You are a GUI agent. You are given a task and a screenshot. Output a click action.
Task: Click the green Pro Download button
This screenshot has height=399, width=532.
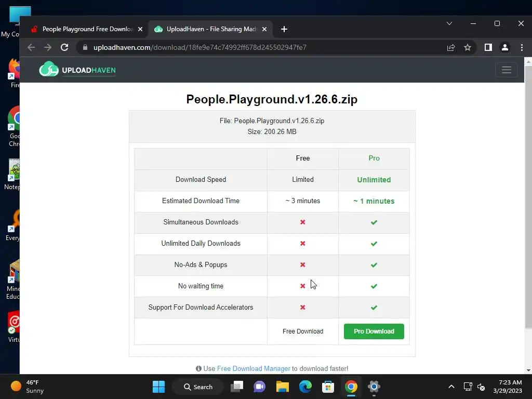coord(374,331)
